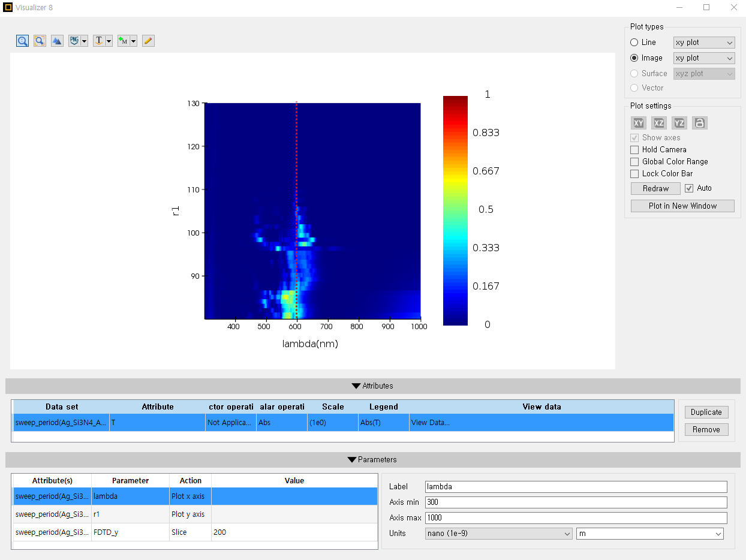Click the XZ view icon

tap(659, 123)
